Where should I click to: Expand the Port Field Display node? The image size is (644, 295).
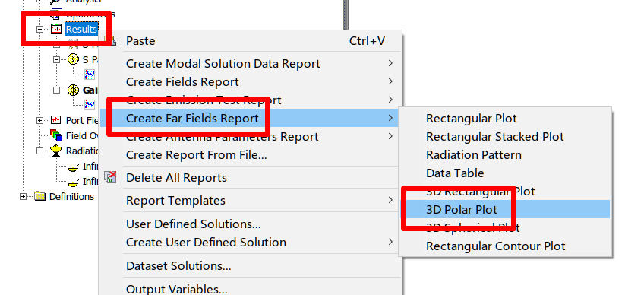pos(39,121)
